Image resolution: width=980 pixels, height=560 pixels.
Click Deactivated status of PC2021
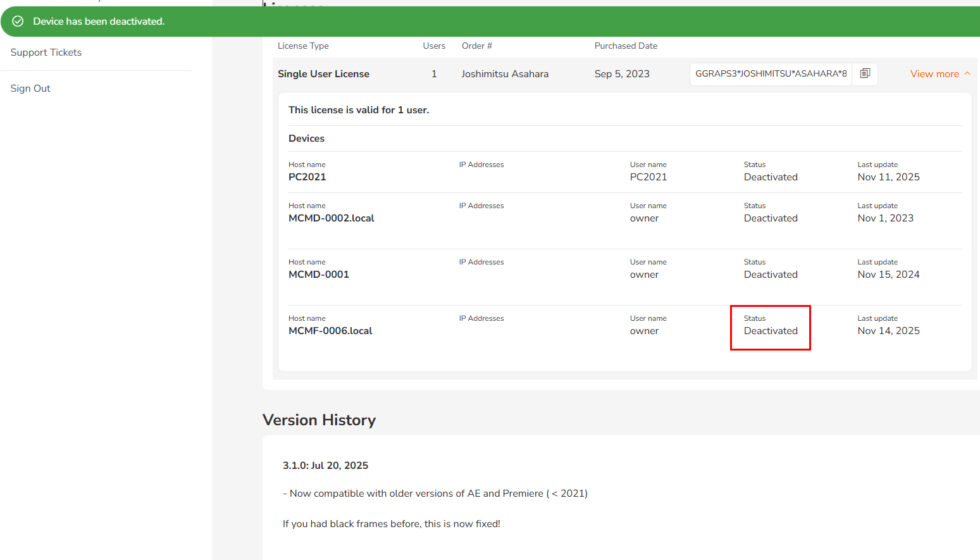pyautogui.click(x=770, y=177)
